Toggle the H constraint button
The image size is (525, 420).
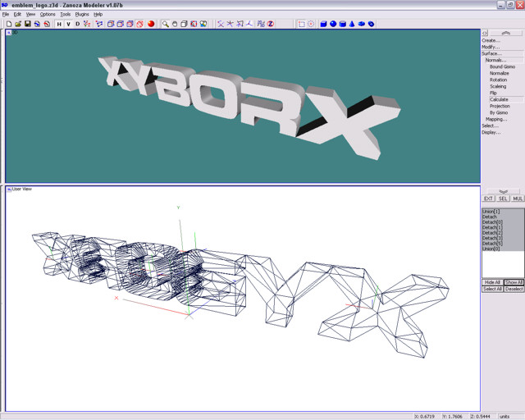[x=58, y=24]
